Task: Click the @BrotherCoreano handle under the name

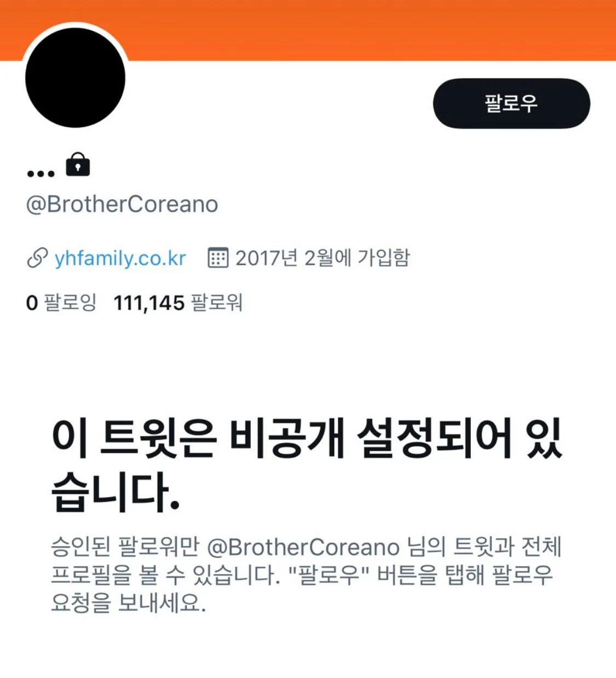Action: pyautogui.click(x=122, y=204)
